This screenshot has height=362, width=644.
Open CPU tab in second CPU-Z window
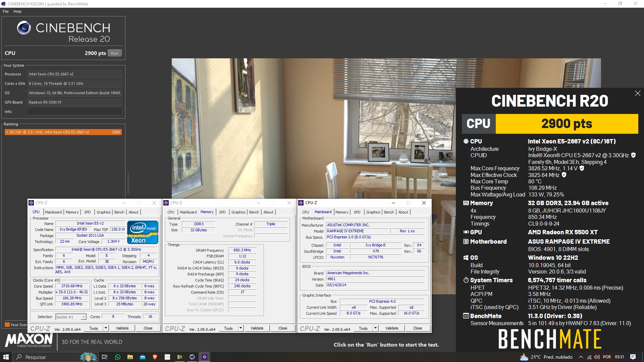pos(171,212)
